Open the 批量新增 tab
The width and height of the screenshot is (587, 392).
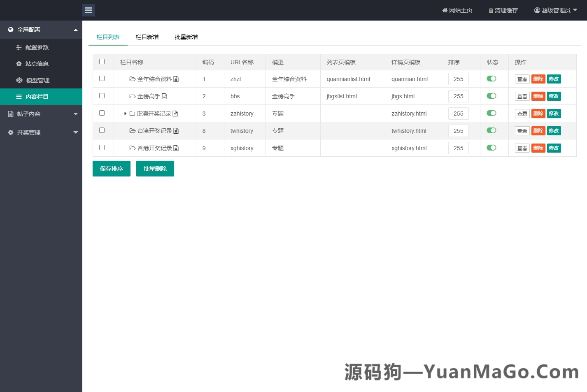pos(186,37)
